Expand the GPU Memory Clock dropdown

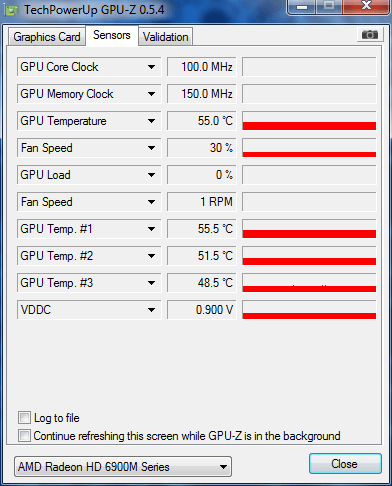coord(151,94)
